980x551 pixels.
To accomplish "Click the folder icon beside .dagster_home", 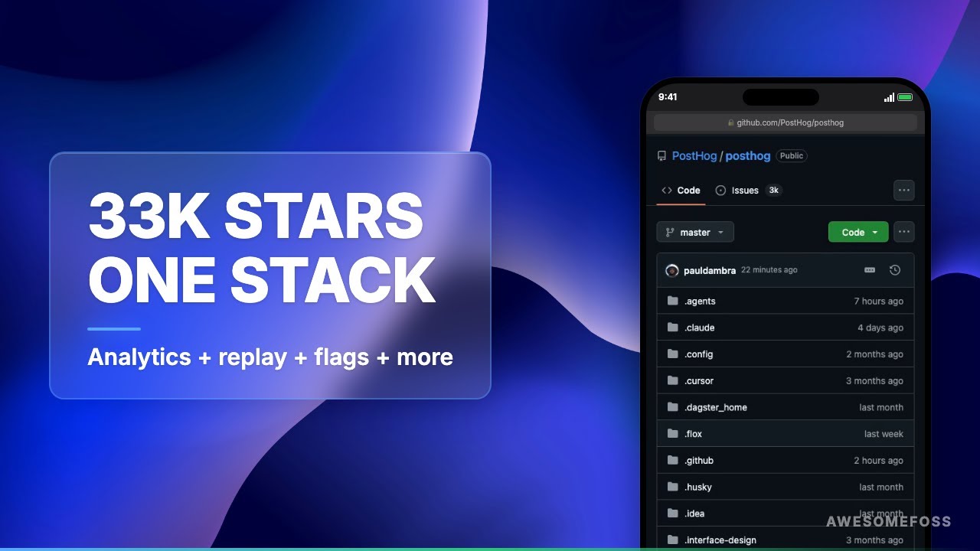I will click(x=672, y=407).
